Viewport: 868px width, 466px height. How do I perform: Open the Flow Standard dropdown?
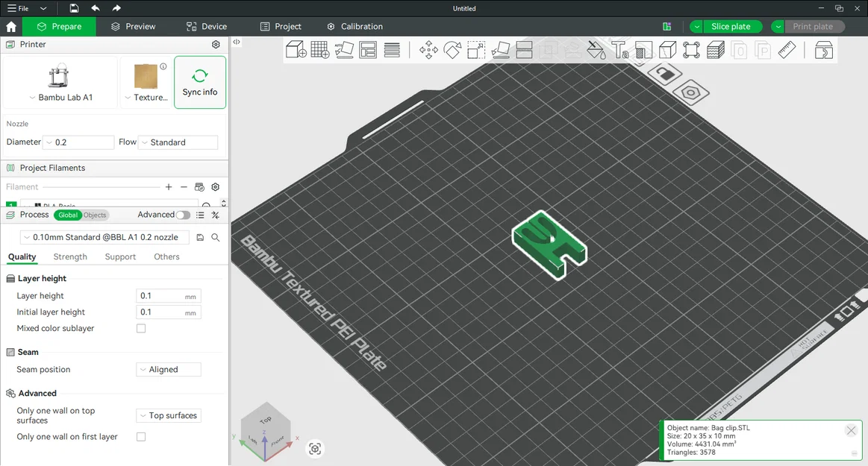coord(178,142)
